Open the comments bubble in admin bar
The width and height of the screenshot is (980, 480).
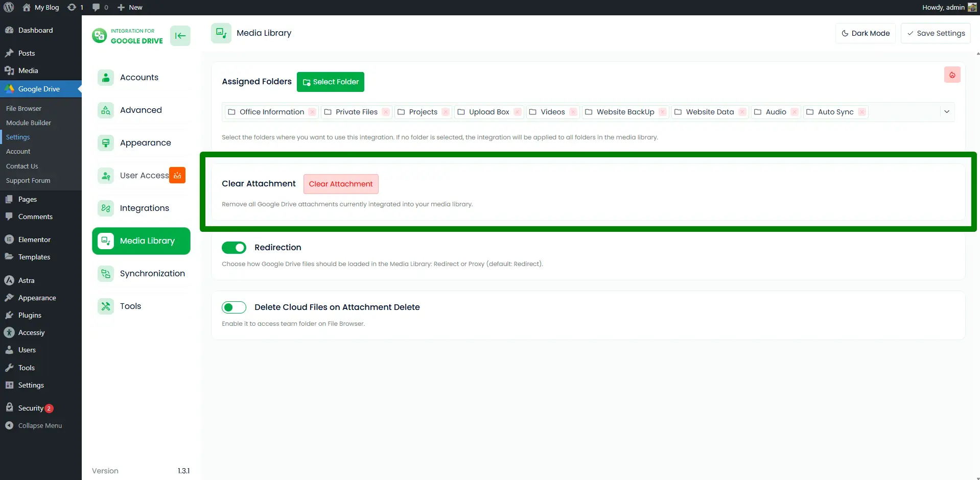point(100,7)
